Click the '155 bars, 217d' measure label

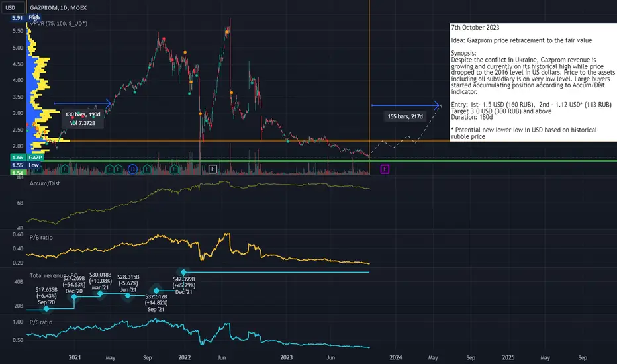(405, 116)
